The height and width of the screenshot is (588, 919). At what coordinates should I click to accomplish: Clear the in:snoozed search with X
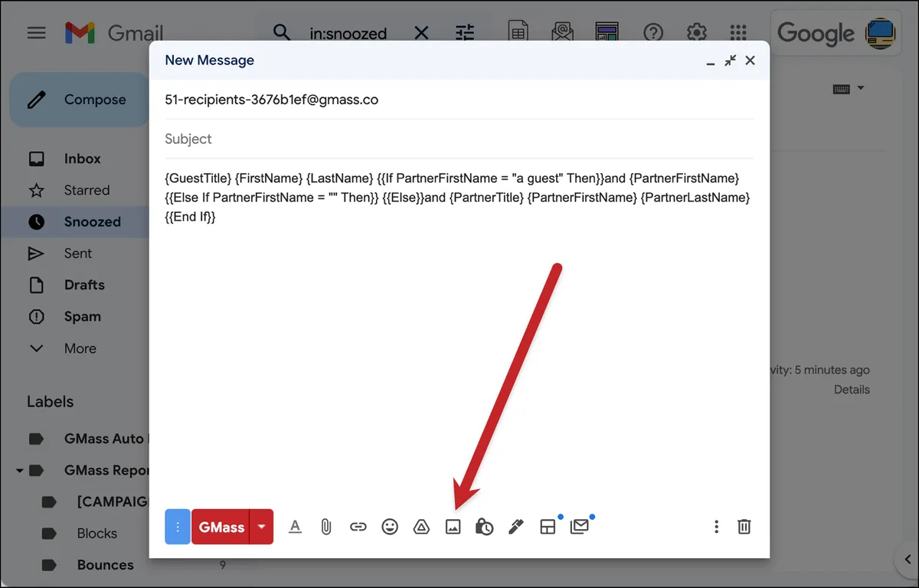coord(421,33)
